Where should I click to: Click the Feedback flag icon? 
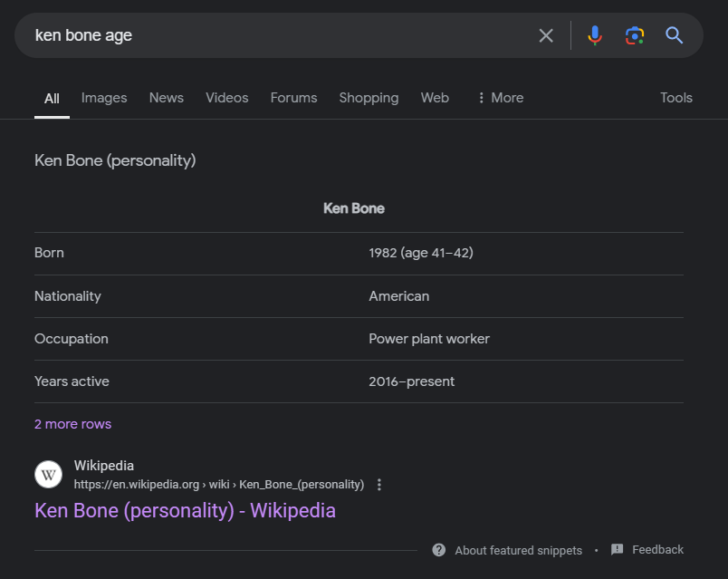coord(617,550)
